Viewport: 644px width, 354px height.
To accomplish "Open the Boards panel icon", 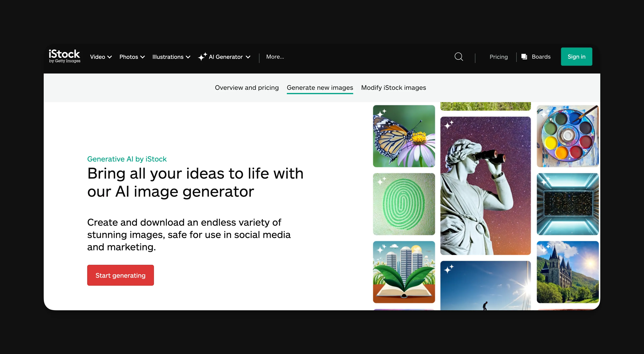I will 524,57.
